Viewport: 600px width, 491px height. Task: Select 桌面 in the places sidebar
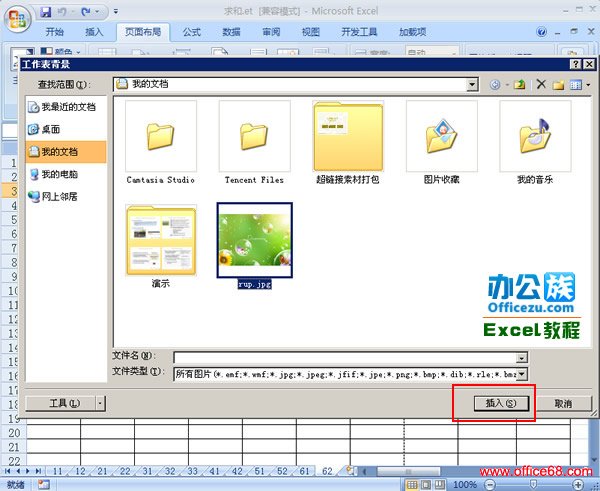50,129
